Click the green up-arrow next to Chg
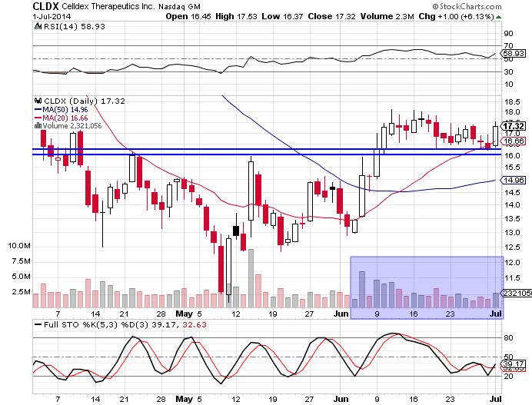Image resolution: width=532 pixels, height=405 pixels. pos(498,17)
